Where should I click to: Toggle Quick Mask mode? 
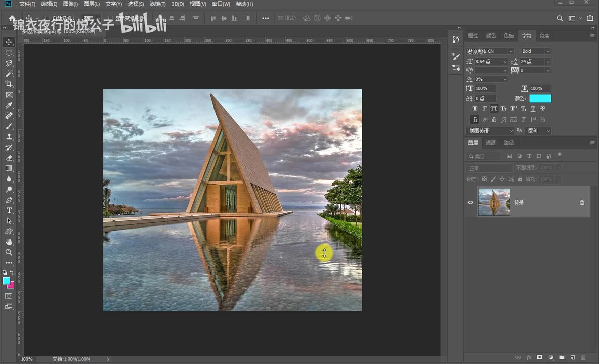point(9,296)
